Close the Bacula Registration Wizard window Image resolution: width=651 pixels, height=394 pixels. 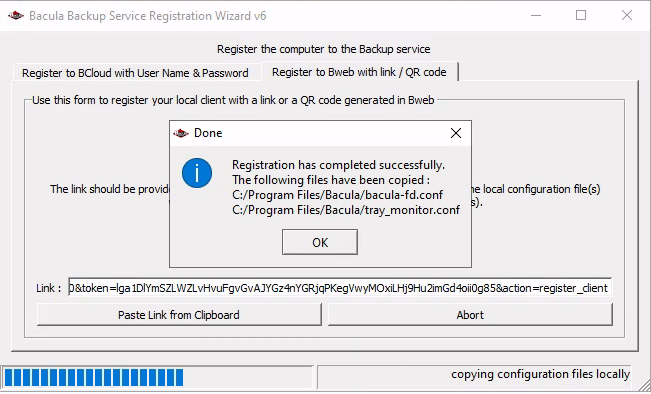(627, 15)
